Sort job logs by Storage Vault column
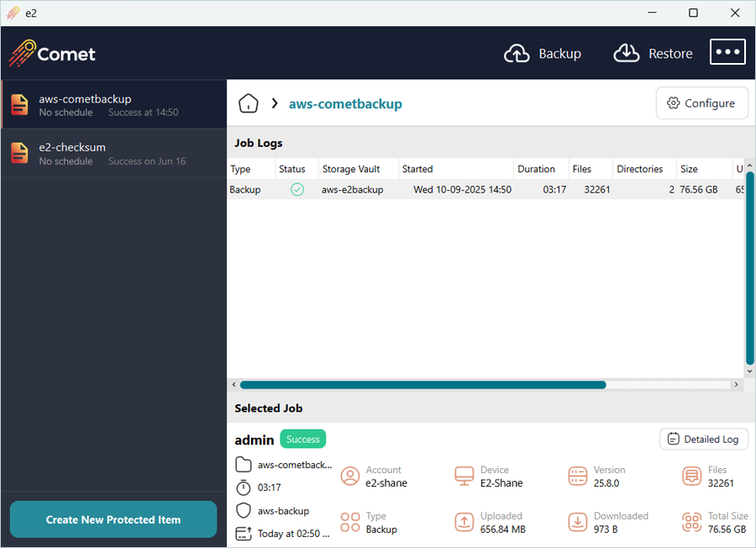The height and width of the screenshot is (548, 756). (358, 169)
